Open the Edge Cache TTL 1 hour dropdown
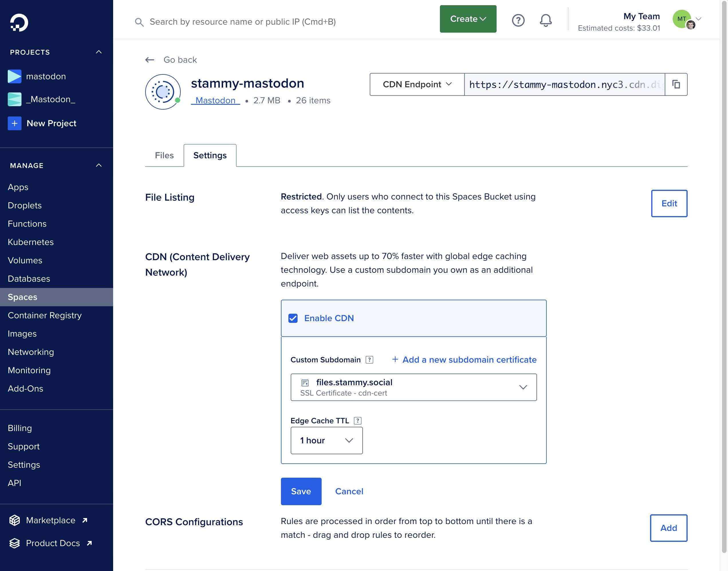This screenshot has height=571, width=728. point(326,440)
